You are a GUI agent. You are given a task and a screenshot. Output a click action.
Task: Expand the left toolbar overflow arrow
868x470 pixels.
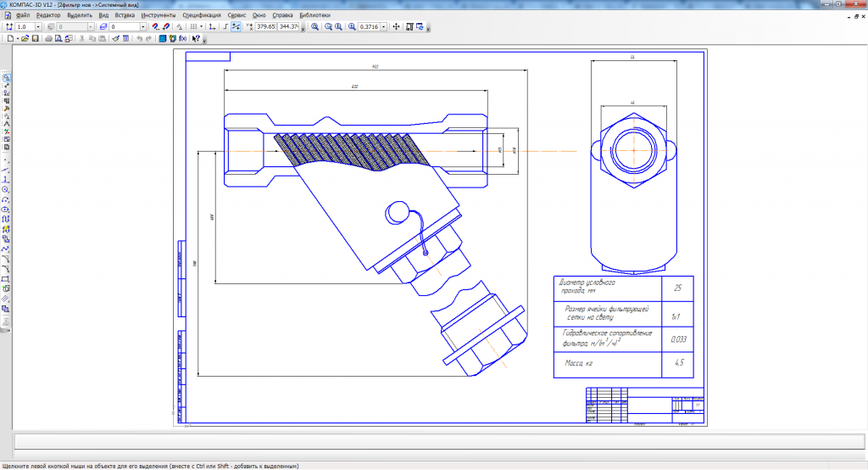8,330
